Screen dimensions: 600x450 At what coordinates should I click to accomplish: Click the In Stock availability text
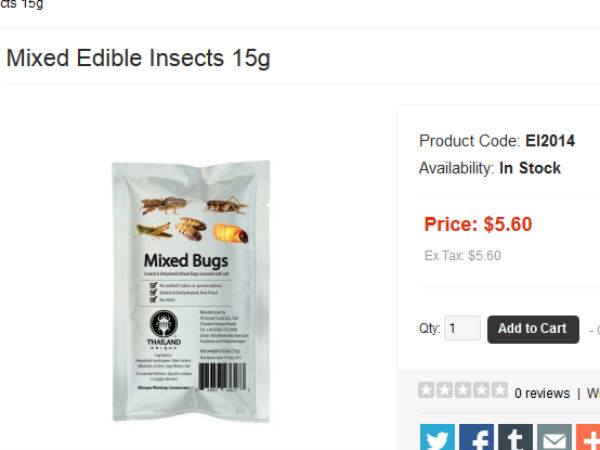[530, 168]
